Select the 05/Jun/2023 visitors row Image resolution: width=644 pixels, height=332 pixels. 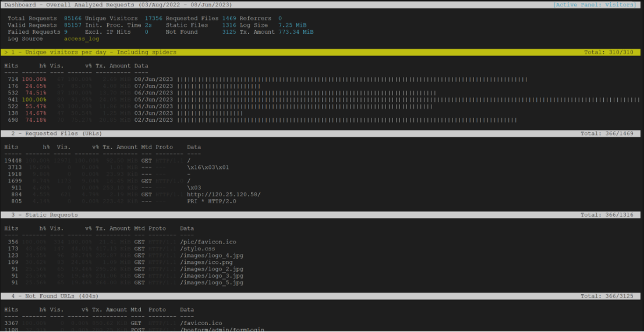[x=321, y=100]
